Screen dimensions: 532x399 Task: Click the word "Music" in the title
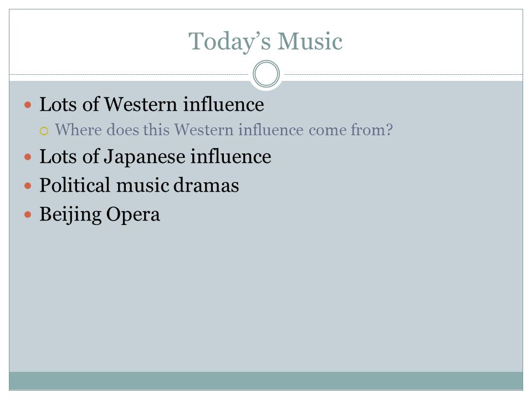click(x=310, y=42)
